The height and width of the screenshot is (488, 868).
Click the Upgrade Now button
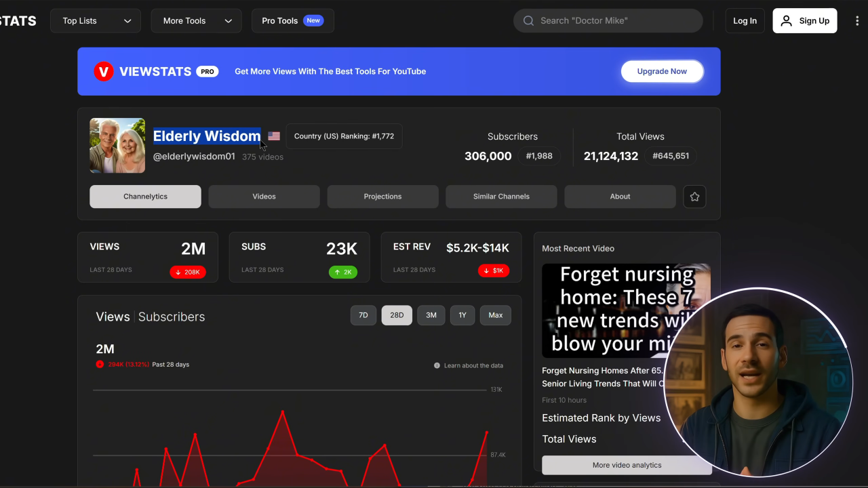click(662, 71)
